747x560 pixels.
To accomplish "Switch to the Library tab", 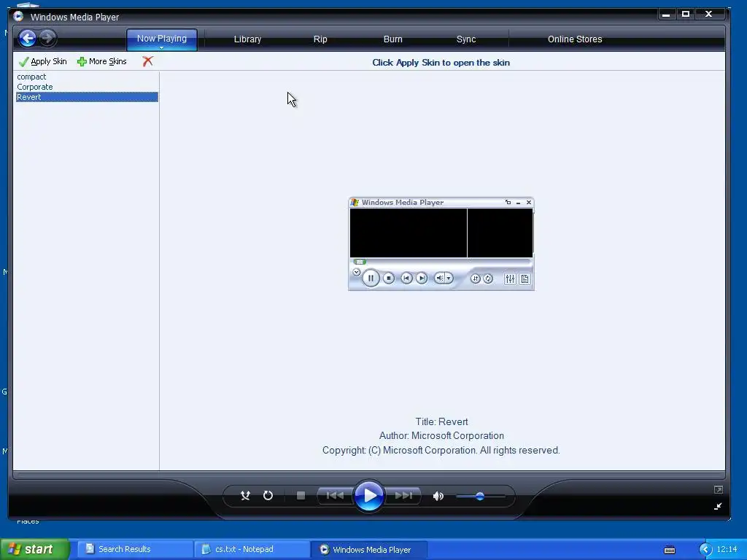I will 247,39.
